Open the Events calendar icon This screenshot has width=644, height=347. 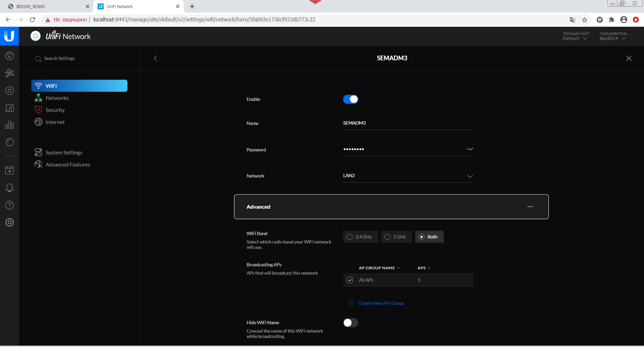click(9, 170)
